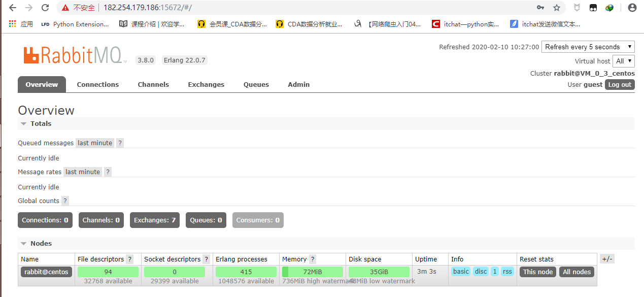Click the RabbitMQ logo
The image size is (644, 297).
coord(75,55)
